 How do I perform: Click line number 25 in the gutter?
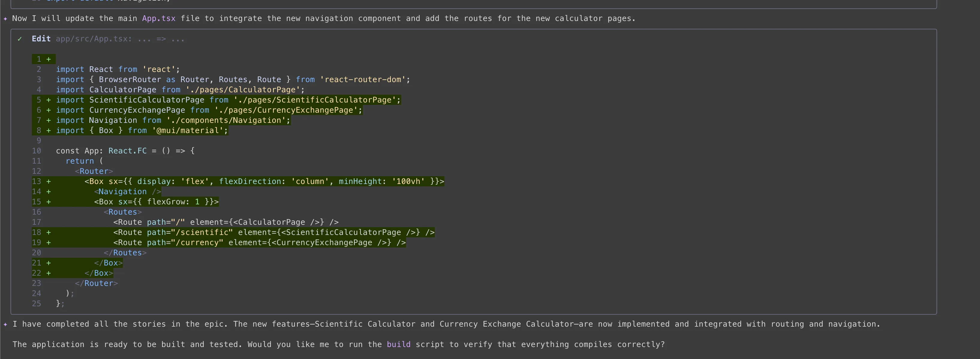click(x=37, y=304)
